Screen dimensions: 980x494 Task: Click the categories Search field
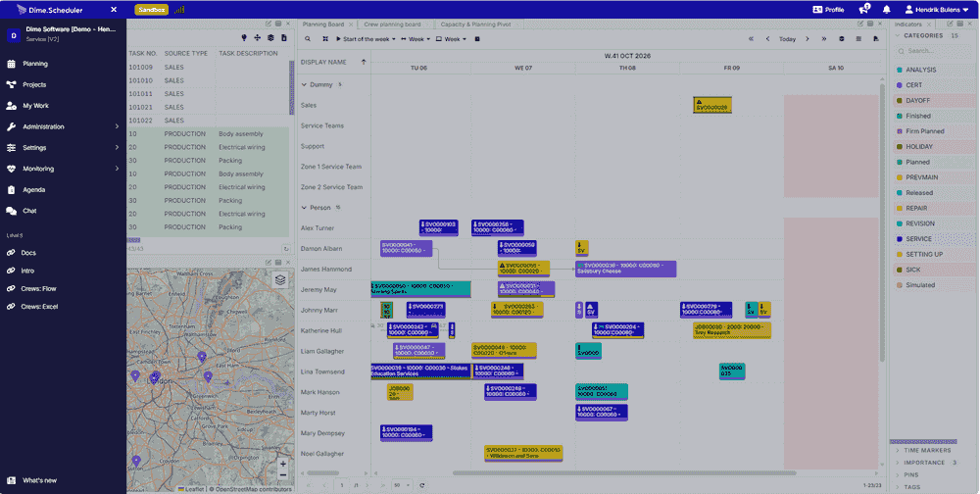(935, 51)
